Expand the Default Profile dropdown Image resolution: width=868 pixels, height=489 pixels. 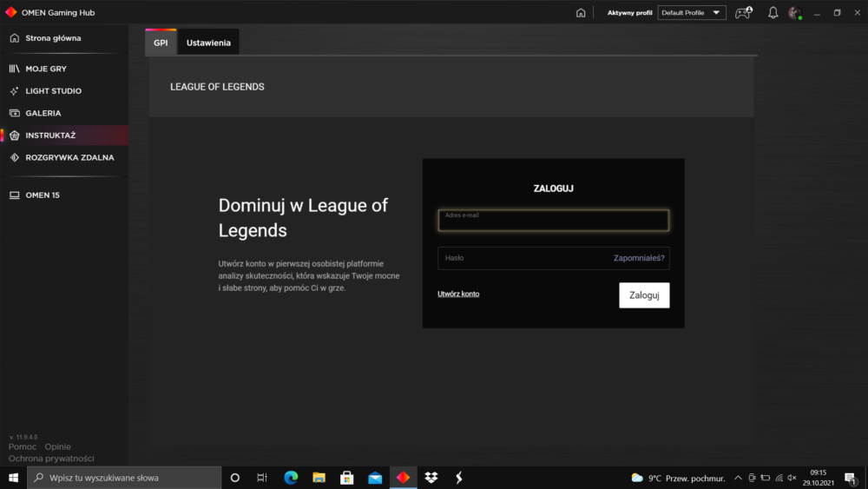coord(692,13)
